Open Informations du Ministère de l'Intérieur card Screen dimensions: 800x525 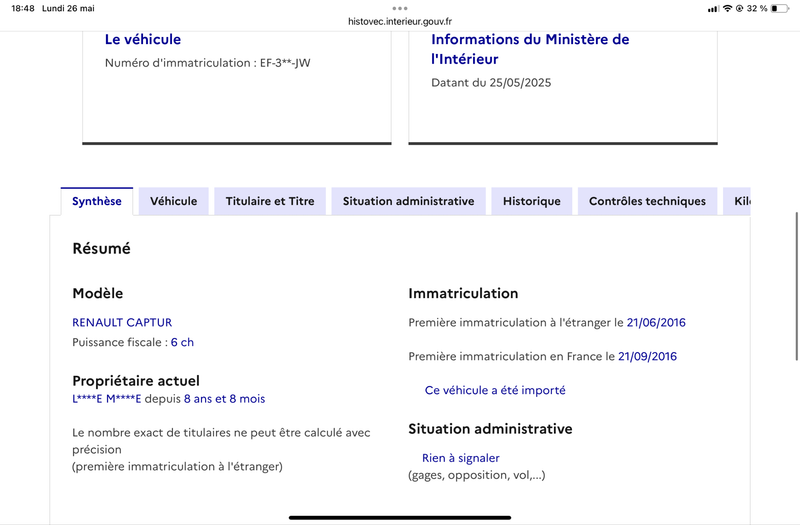[530, 49]
